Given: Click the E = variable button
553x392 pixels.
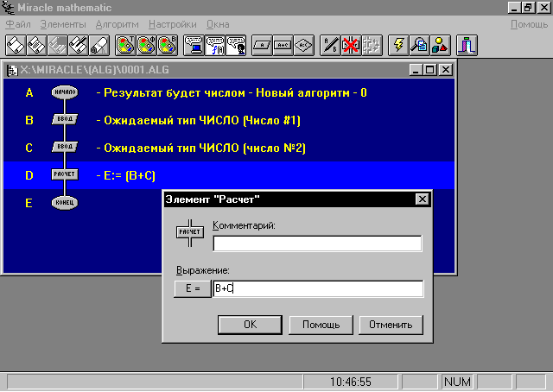Looking at the screenshot, I should pos(191,289).
